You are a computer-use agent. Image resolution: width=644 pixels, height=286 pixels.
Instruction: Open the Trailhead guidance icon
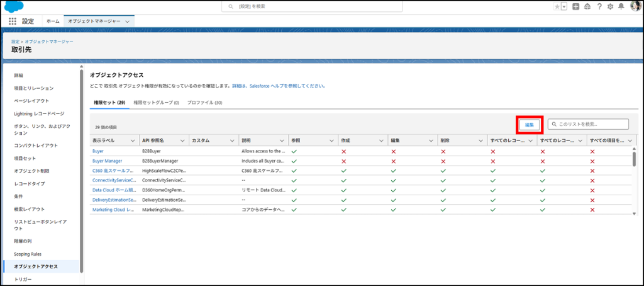[x=587, y=6]
